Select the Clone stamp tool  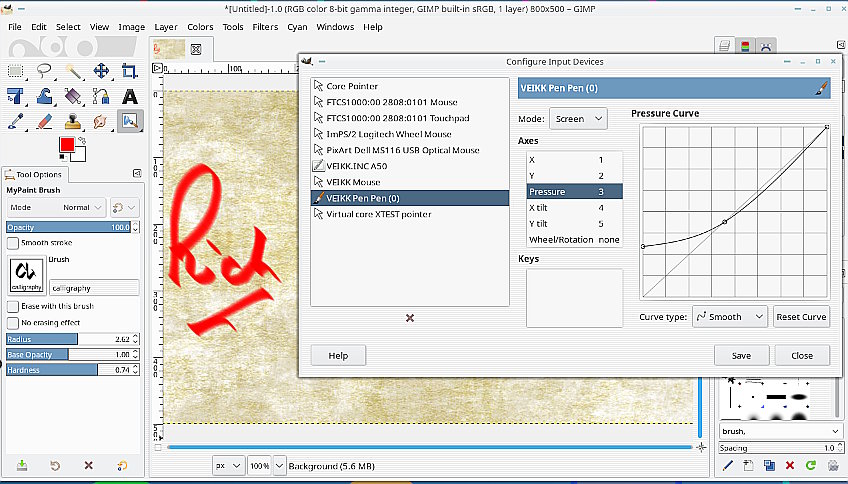point(72,122)
